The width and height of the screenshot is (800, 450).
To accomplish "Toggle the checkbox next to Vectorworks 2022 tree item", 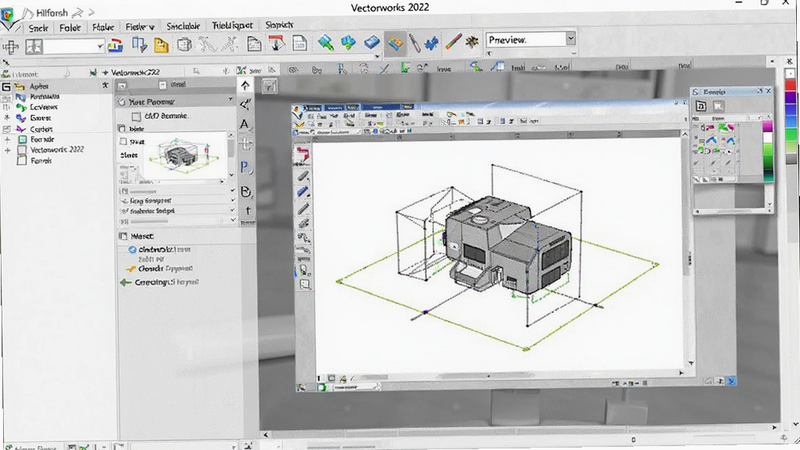I will click(22, 149).
